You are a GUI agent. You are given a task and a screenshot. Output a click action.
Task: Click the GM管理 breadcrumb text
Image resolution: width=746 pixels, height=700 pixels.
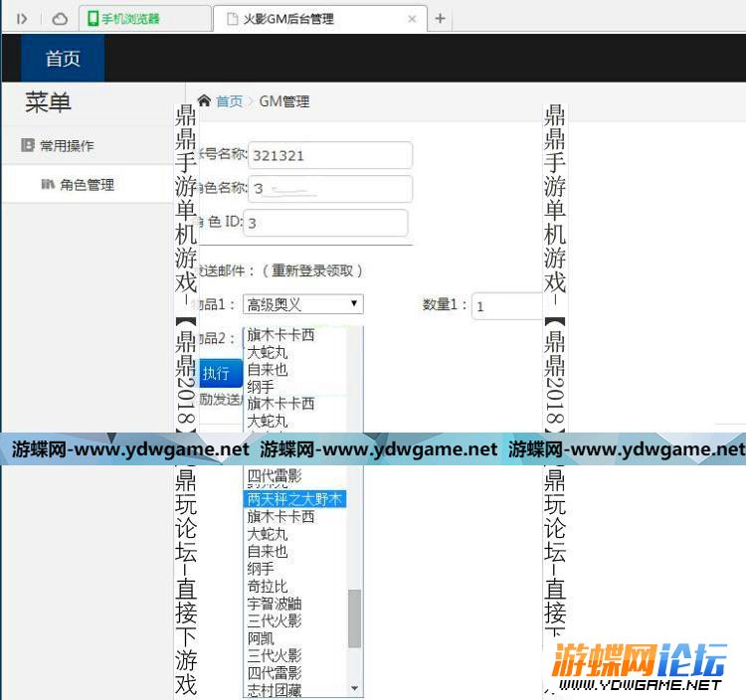(x=284, y=101)
